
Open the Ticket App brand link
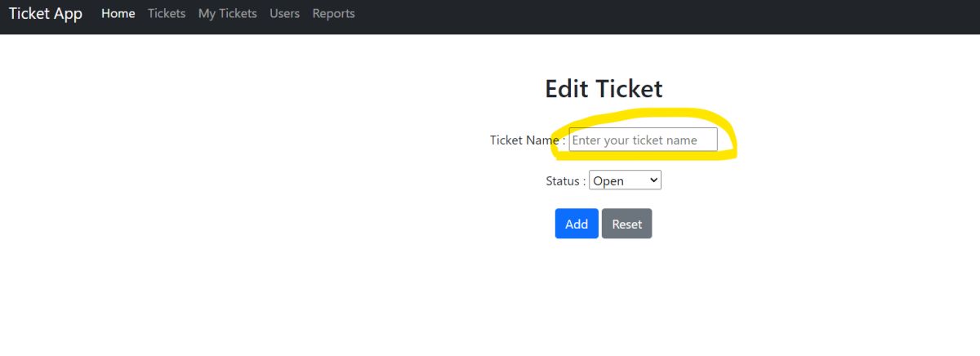[x=46, y=14]
